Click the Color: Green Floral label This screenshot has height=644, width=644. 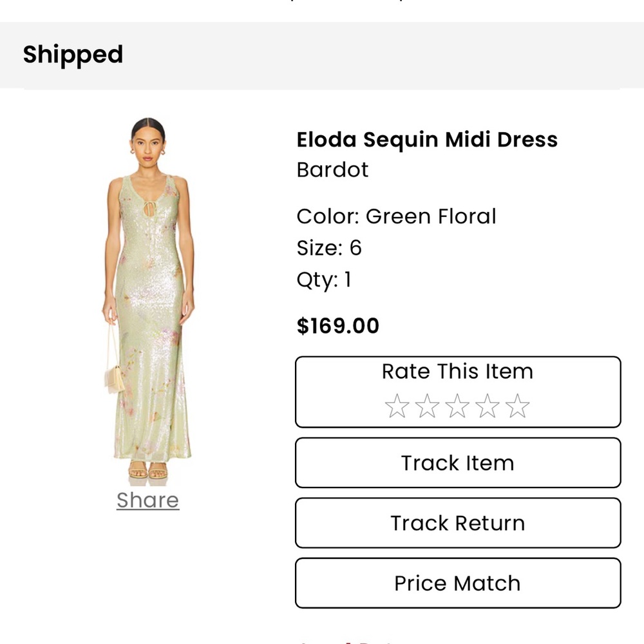(x=396, y=216)
